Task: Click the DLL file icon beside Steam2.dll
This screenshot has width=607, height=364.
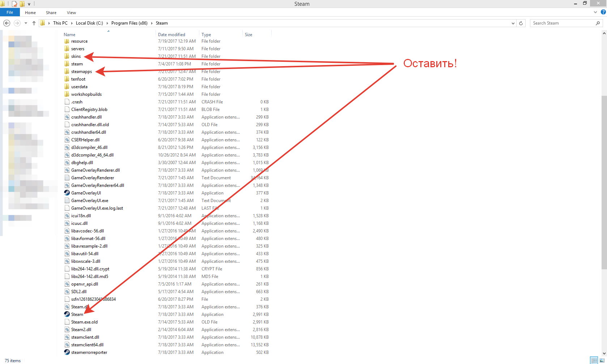Action: tap(67, 329)
